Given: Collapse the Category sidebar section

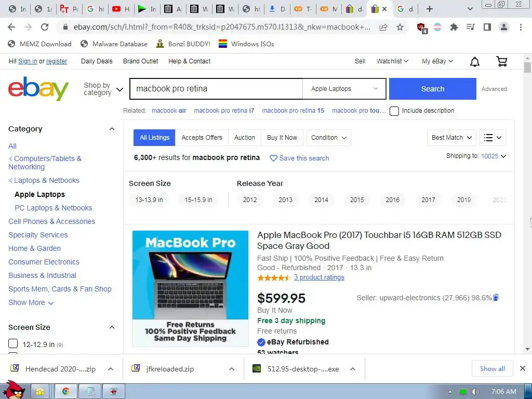Looking at the screenshot, I should 112,129.
